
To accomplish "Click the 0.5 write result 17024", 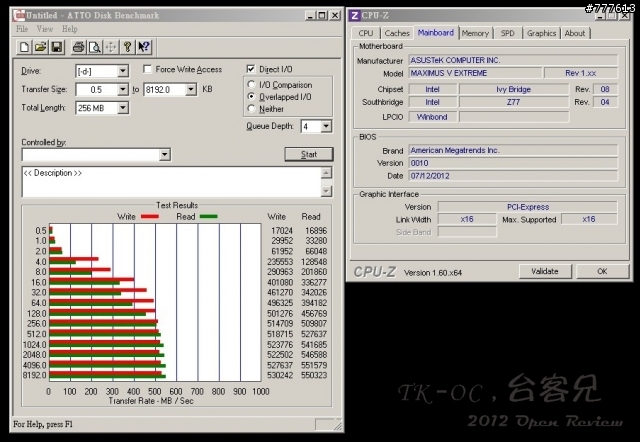I will 282,231.
